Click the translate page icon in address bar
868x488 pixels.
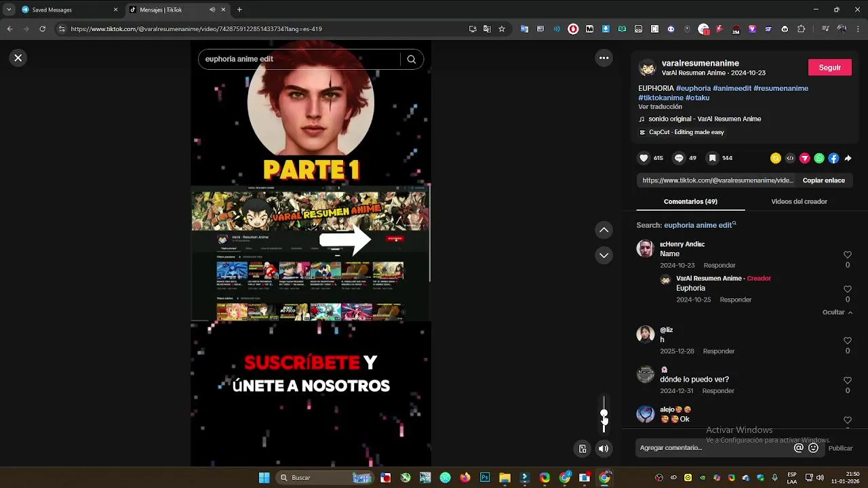pyautogui.click(x=487, y=29)
